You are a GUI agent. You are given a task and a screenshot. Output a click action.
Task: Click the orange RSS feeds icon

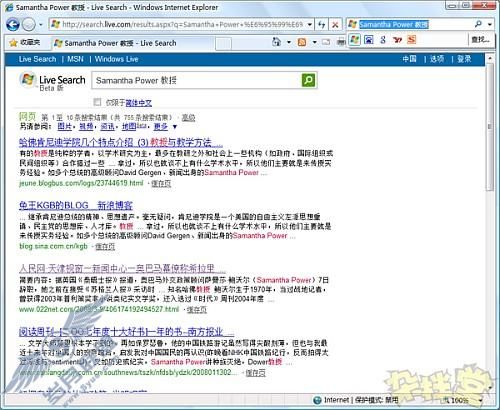pos(302,42)
